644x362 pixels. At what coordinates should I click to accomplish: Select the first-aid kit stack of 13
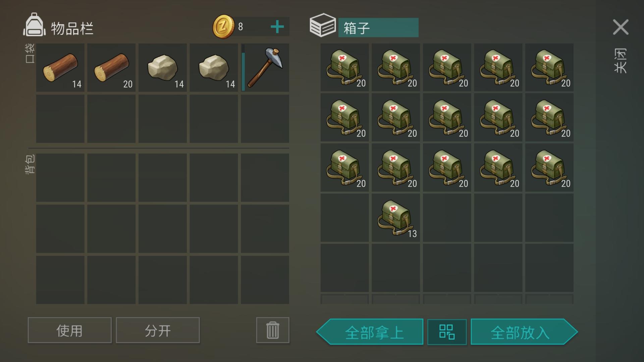pos(396,218)
